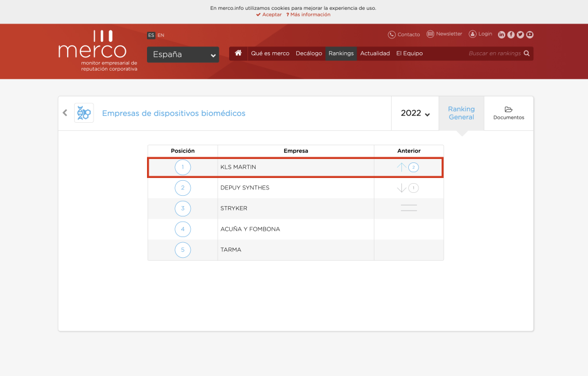The image size is (588, 376).
Task: Select position circle 1 for KLS Martin
Action: [x=183, y=167]
